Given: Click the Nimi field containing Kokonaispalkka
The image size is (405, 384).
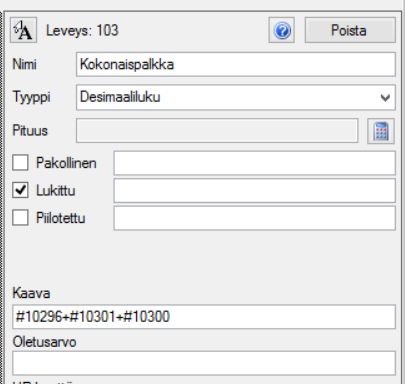Looking at the screenshot, I should (x=236, y=64).
